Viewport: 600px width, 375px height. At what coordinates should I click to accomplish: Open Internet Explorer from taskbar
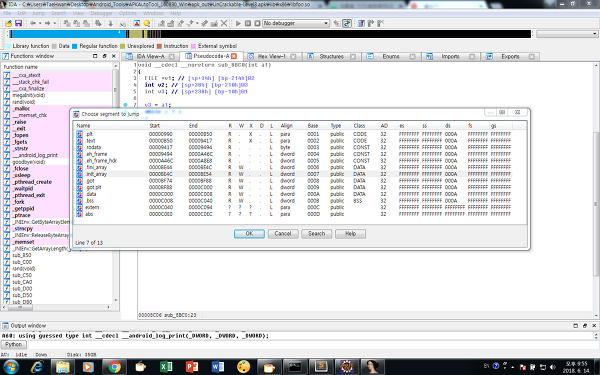(x=37, y=367)
